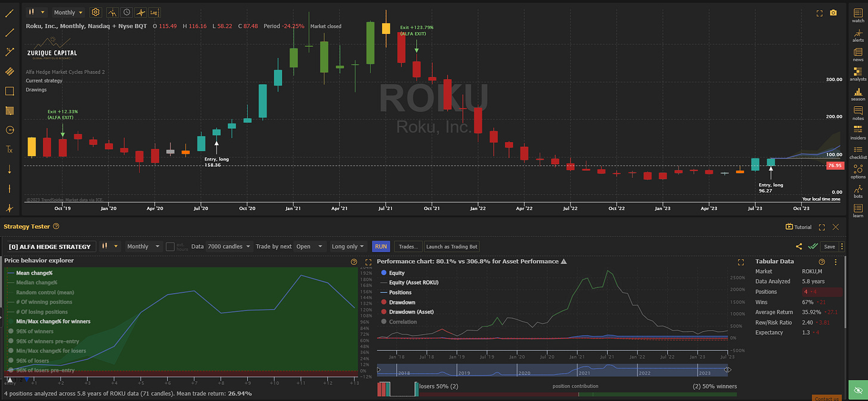Open the analysts sidebar panel
Image resolution: width=868 pixels, height=401 pixels.
pyautogui.click(x=858, y=73)
